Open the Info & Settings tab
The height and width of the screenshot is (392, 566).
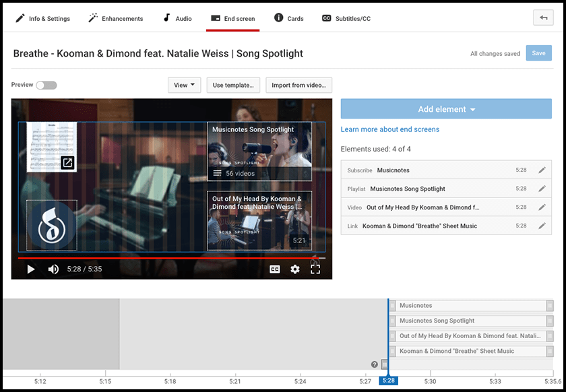coord(42,18)
